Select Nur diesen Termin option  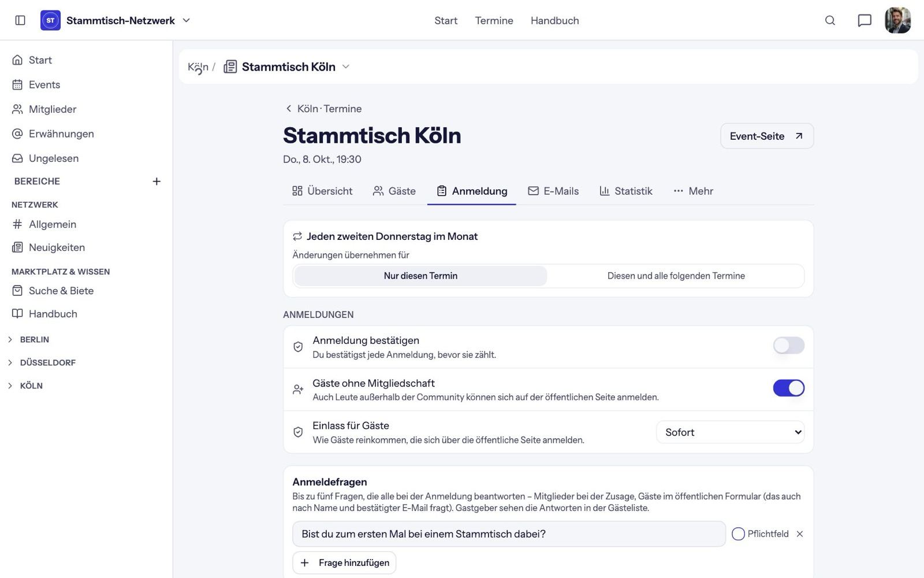click(420, 276)
